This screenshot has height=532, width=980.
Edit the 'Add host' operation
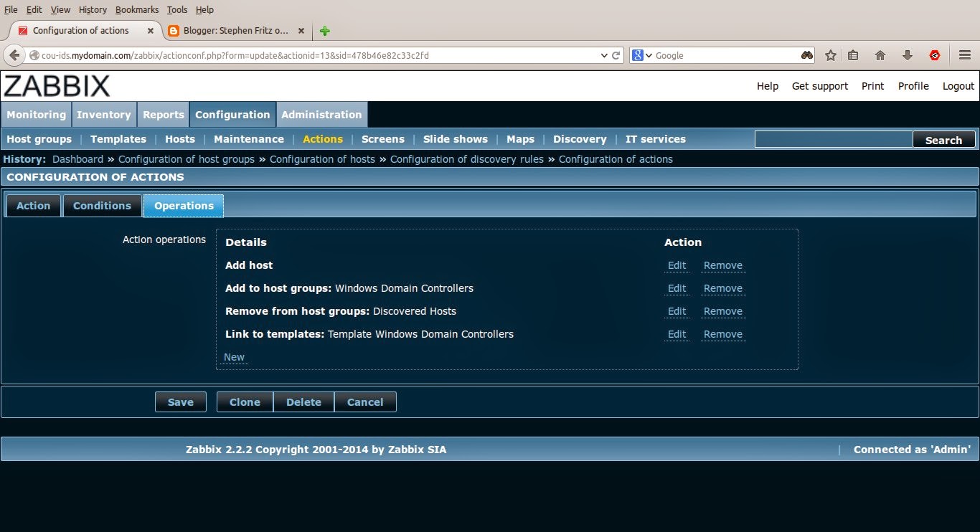tap(677, 265)
